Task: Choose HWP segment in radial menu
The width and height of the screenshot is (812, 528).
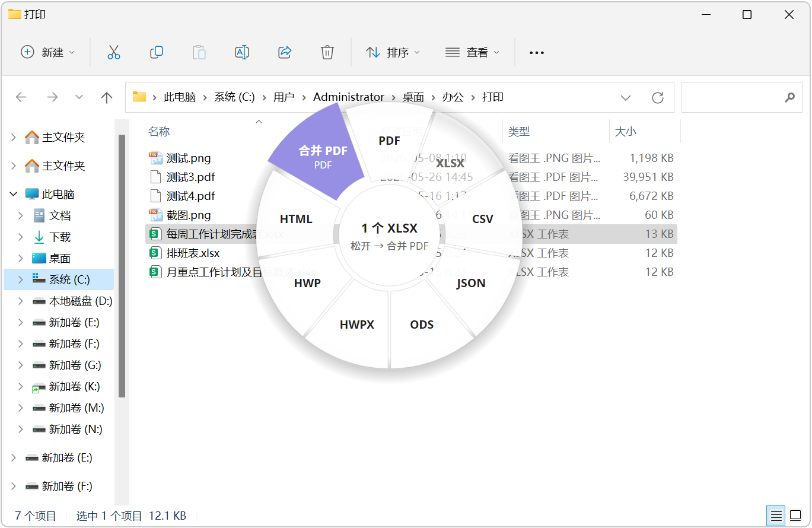Action: tap(307, 283)
